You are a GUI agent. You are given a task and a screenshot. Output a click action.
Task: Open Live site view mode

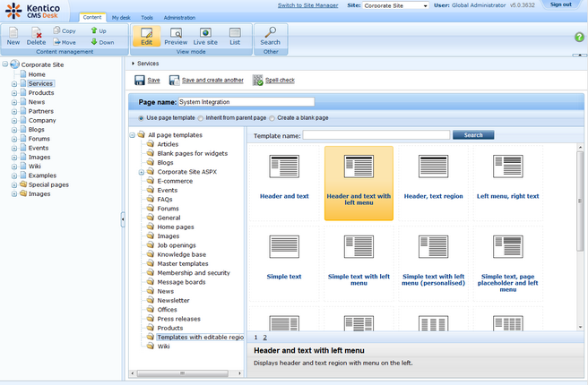[x=205, y=36]
